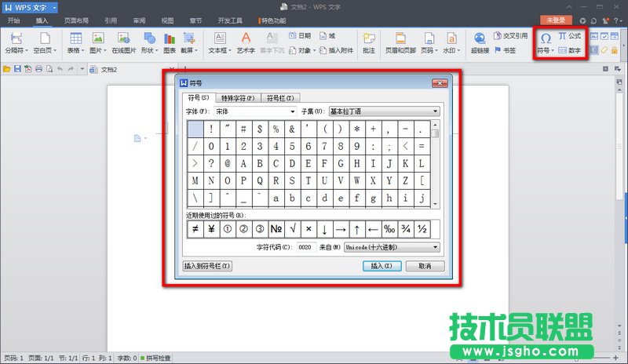Expand the quick access toolbar customize arrow
628x364 pixels.
click(x=82, y=69)
